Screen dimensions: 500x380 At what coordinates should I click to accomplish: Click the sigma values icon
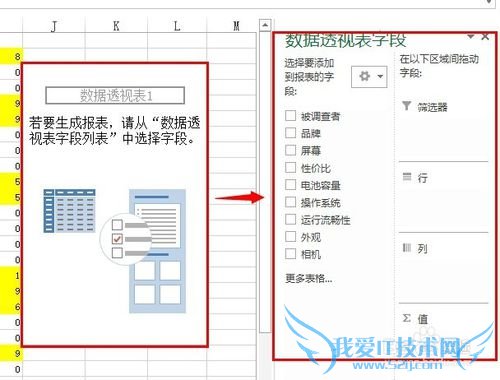click(407, 318)
